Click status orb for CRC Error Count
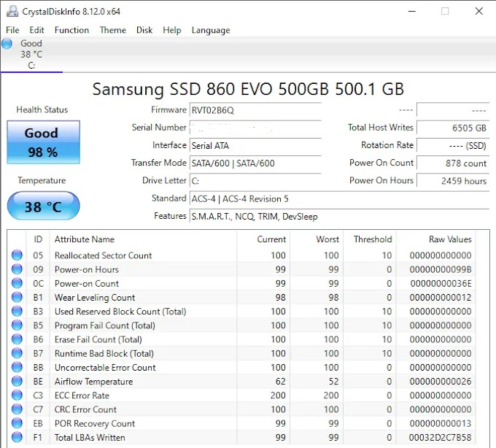 pyautogui.click(x=17, y=409)
